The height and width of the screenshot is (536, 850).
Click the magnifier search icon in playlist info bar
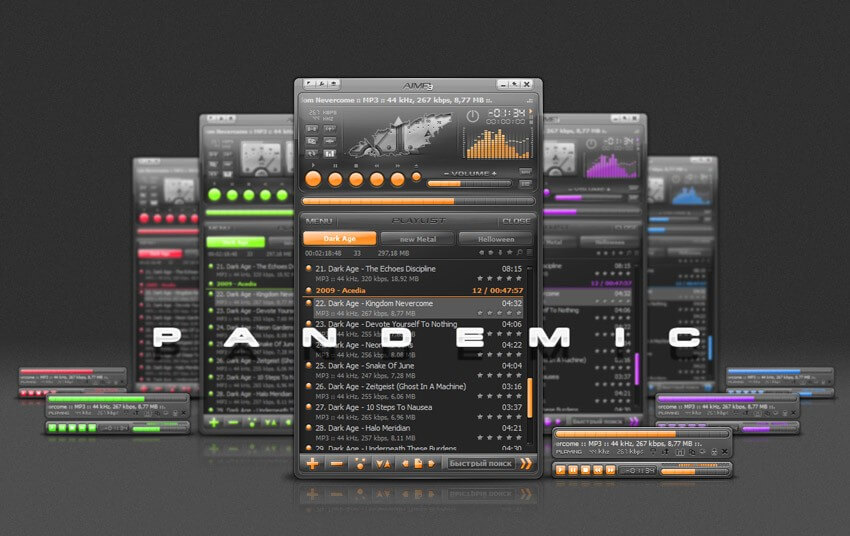coord(519,253)
